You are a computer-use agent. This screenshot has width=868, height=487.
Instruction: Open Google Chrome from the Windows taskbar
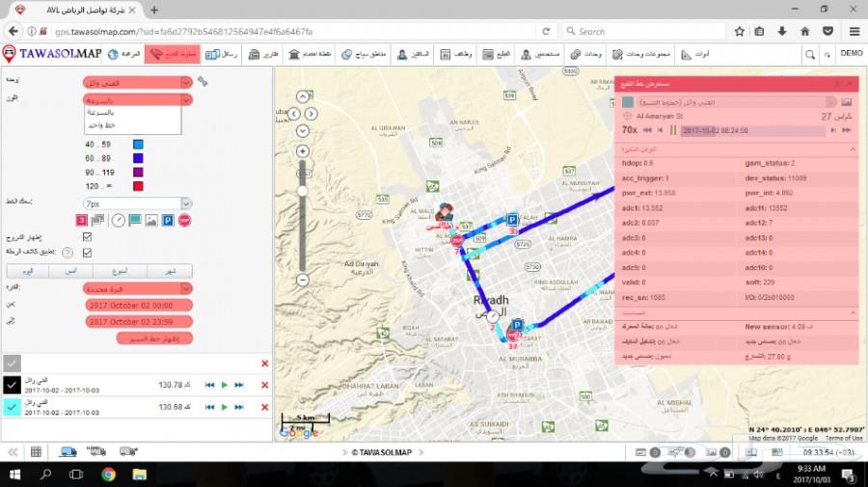108,474
